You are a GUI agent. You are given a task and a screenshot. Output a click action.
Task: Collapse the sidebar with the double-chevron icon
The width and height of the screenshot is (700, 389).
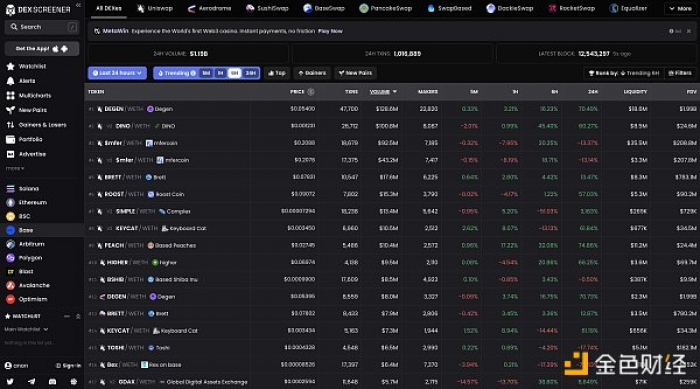tap(78, 5)
